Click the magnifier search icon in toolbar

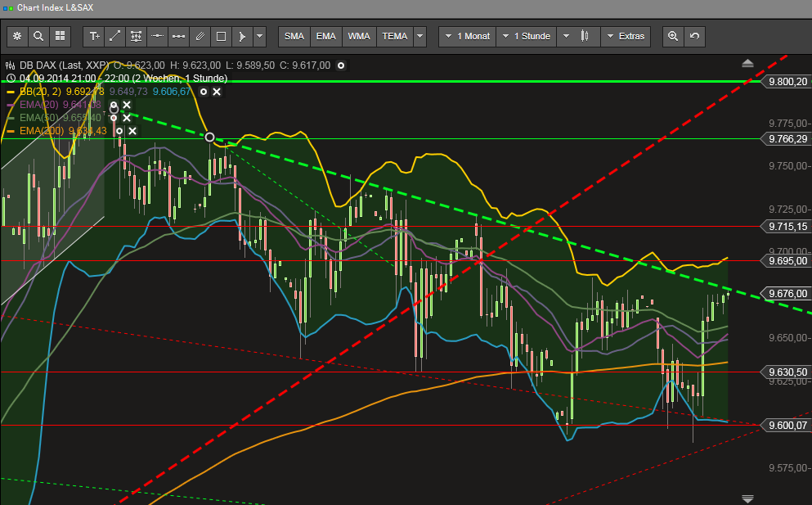point(38,36)
